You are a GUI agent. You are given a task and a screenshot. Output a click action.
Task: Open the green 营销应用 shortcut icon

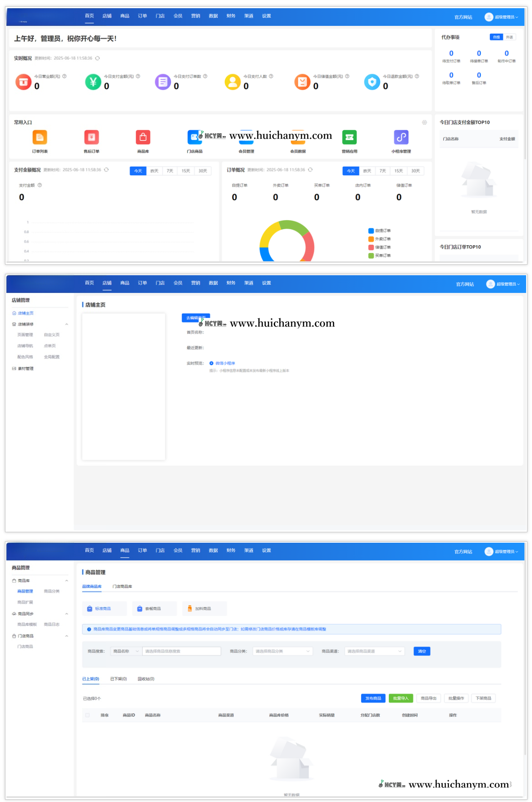coord(349,137)
